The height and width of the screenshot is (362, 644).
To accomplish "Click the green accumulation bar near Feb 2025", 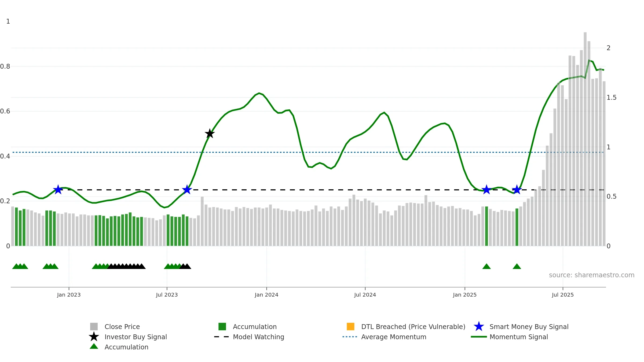I will pyautogui.click(x=486, y=226).
